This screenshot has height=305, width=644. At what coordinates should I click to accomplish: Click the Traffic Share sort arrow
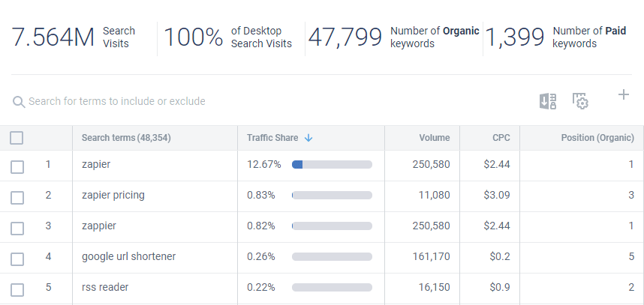pos(308,138)
